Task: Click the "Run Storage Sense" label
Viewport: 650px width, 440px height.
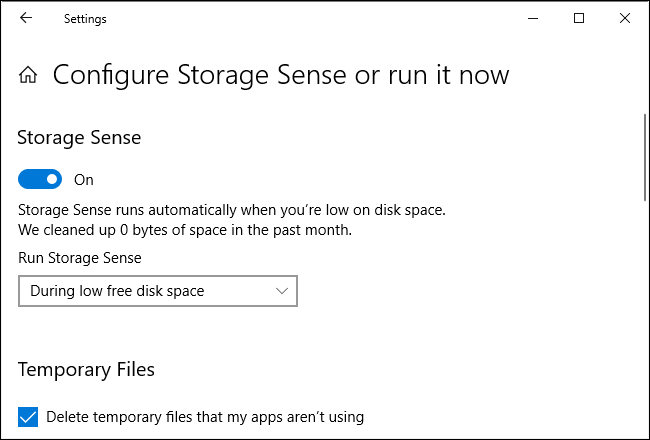Action: (x=80, y=257)
